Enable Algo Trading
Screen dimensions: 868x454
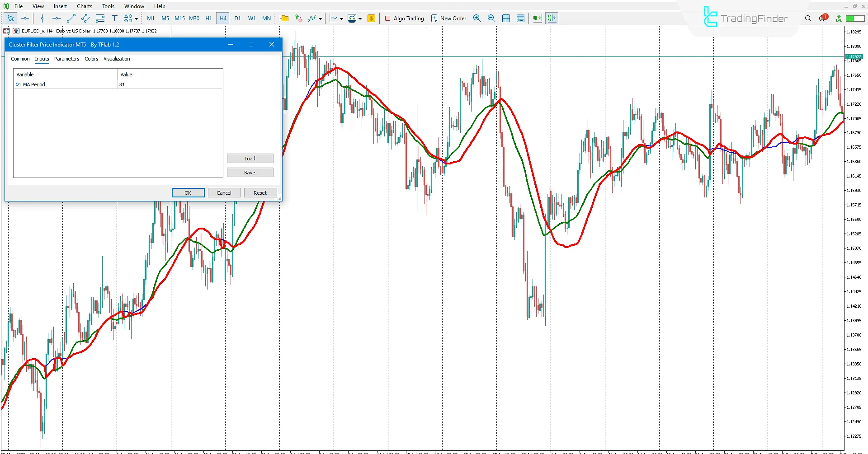click(x=404, y=19)
